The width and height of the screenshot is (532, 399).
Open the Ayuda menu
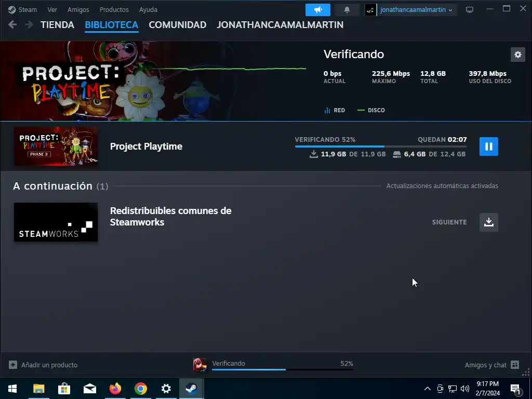pos(148,9)
